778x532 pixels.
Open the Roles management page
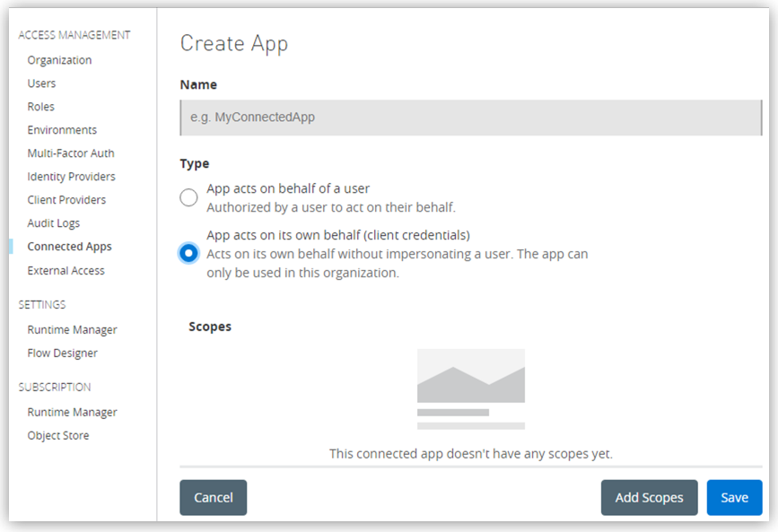tap(39, 106)
